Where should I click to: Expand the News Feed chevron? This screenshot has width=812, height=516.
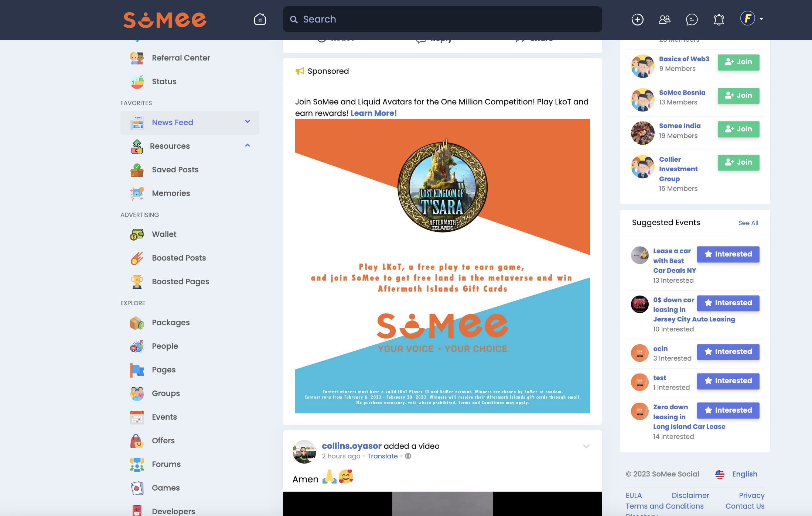point(248,122)
